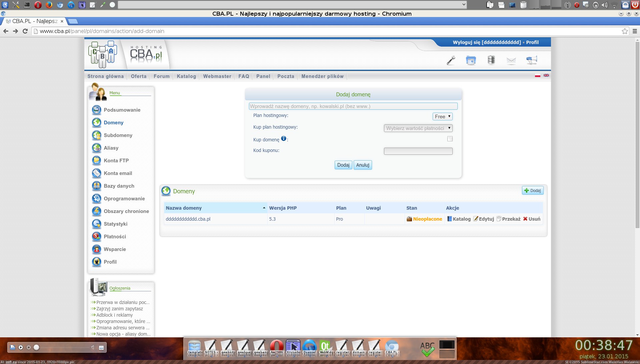Open the Katalog menu item
This screenshot has height=364, width=640.
click(186, 76)
